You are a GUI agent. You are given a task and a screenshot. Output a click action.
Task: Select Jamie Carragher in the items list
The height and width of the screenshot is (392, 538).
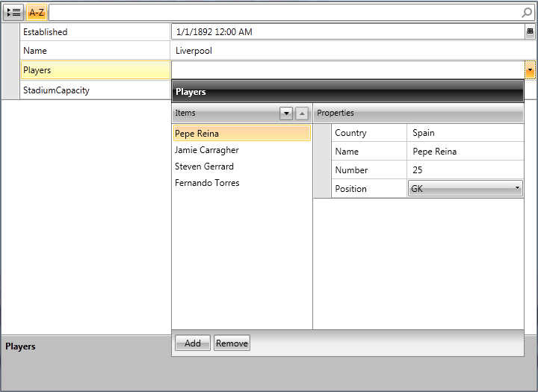coord(242,150)
